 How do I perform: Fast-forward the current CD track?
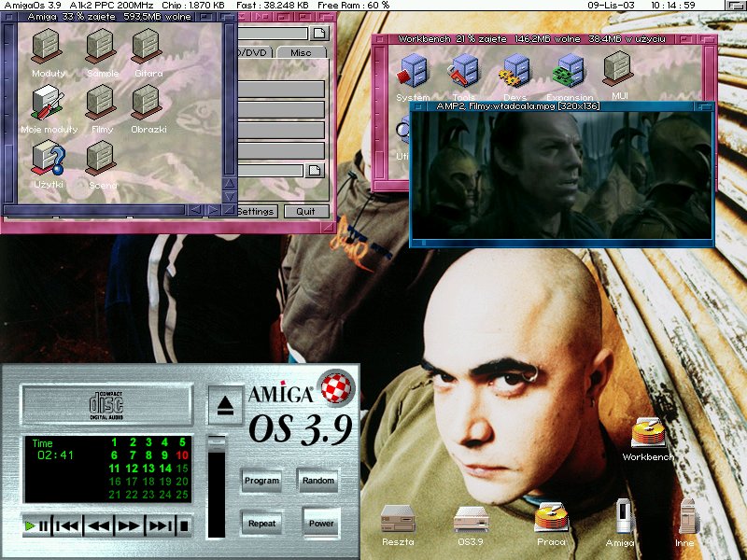(x=129, y=525)
